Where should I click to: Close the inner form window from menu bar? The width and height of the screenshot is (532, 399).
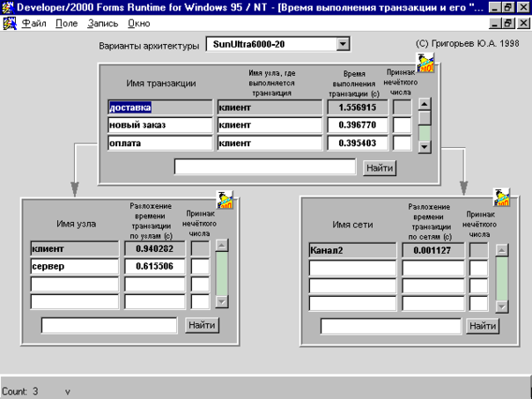tap(523, 24)
